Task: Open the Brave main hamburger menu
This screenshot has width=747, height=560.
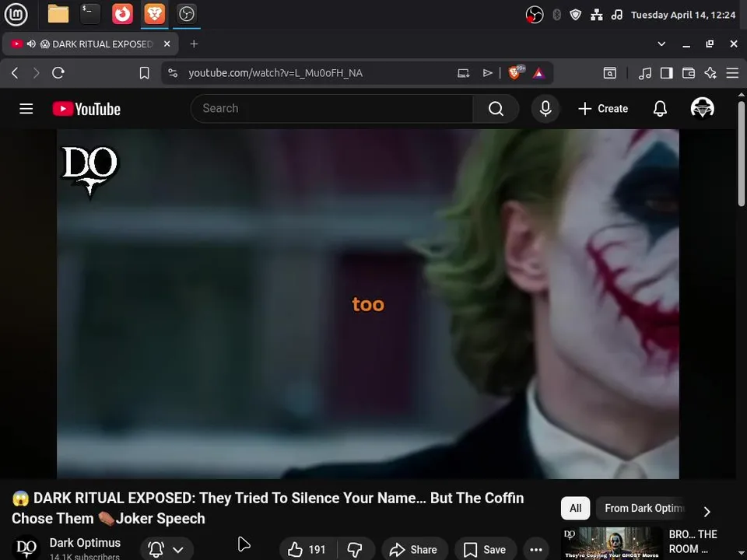Action: (732, 73)
